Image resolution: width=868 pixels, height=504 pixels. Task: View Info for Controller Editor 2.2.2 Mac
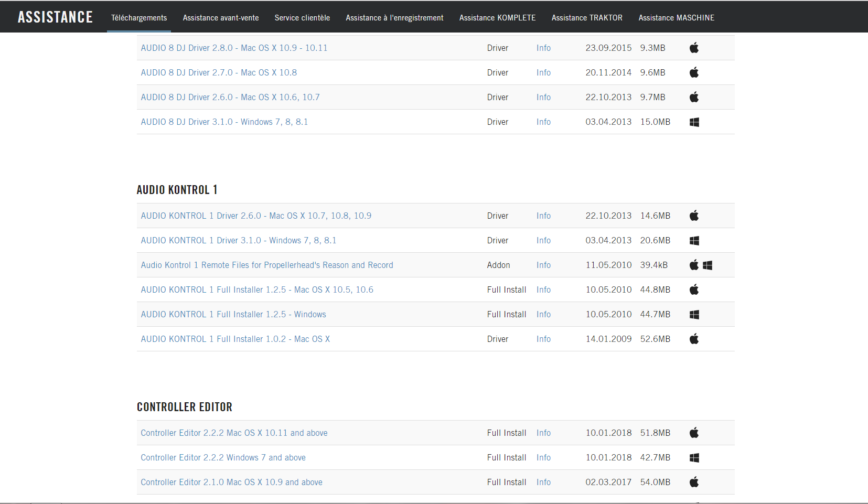(x=543, y=433)
